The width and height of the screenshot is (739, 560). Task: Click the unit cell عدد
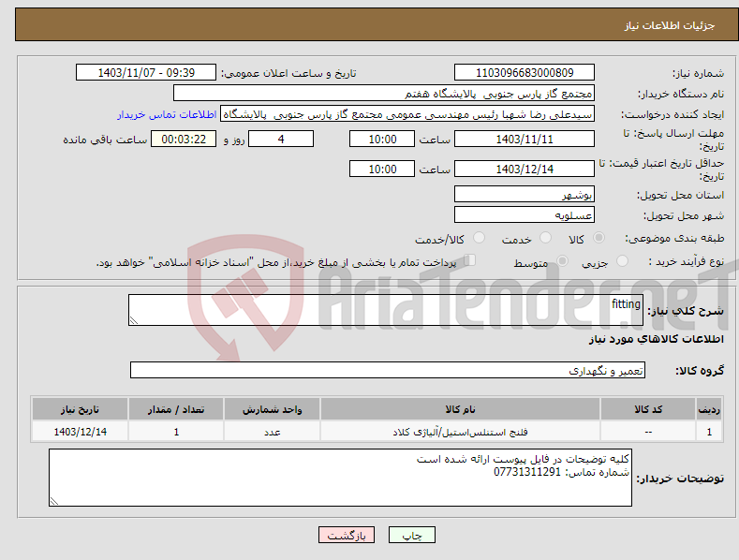[272, 432]
